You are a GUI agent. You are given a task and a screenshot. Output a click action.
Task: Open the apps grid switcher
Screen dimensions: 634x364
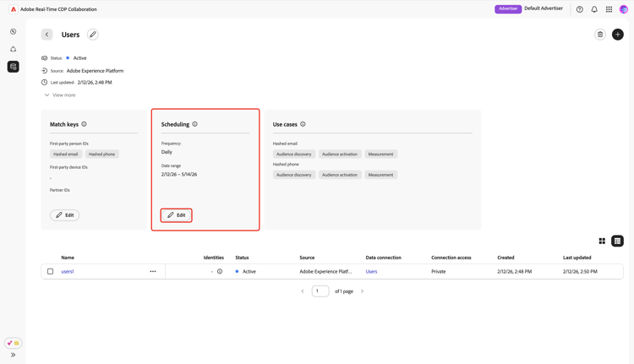coord(609,9)
